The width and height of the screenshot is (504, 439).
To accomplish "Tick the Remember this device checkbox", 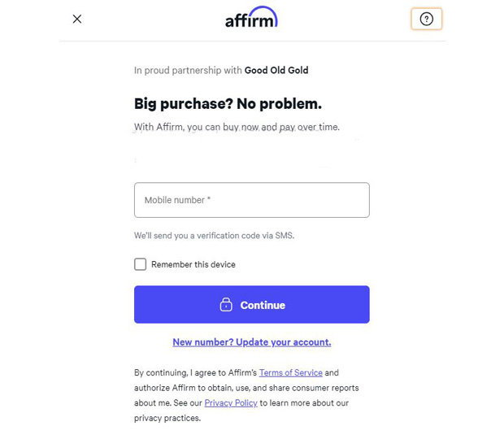I will [x=140, y=264].
